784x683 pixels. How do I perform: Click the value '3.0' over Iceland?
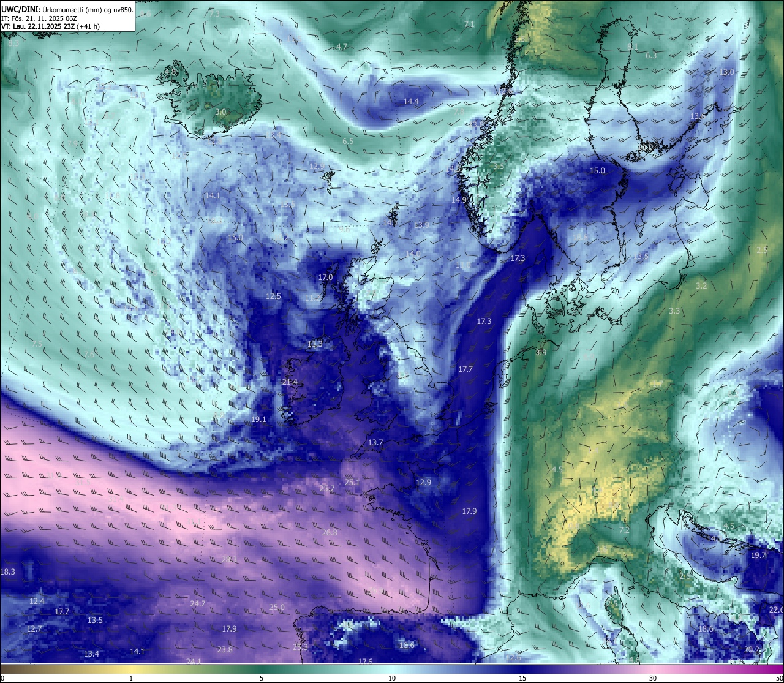point(221,112)
